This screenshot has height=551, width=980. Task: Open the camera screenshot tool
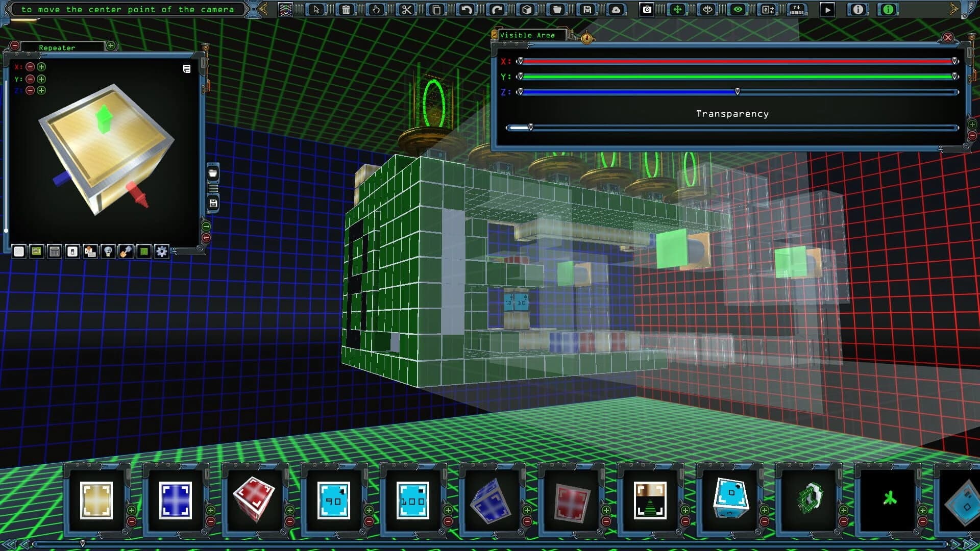click(647, 9)
